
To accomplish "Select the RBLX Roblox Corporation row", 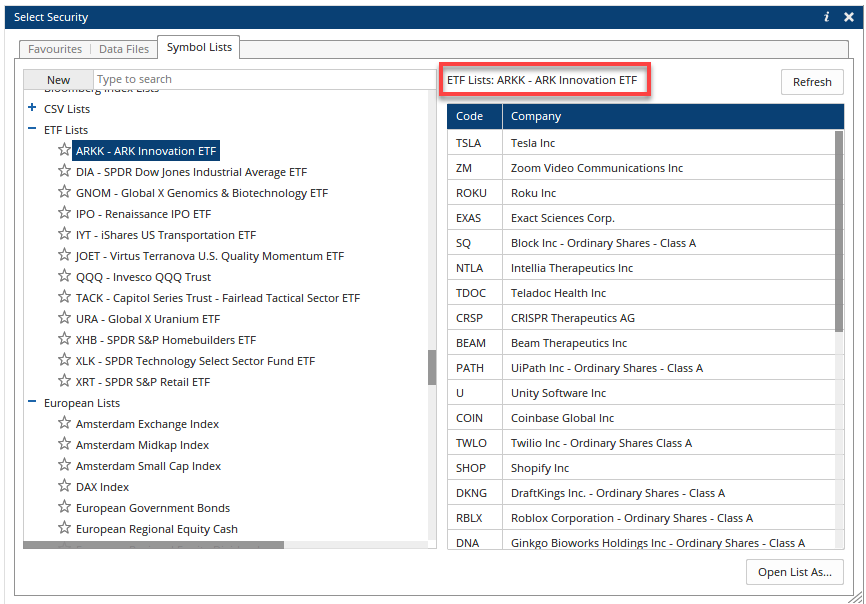I will pos(641,518).
